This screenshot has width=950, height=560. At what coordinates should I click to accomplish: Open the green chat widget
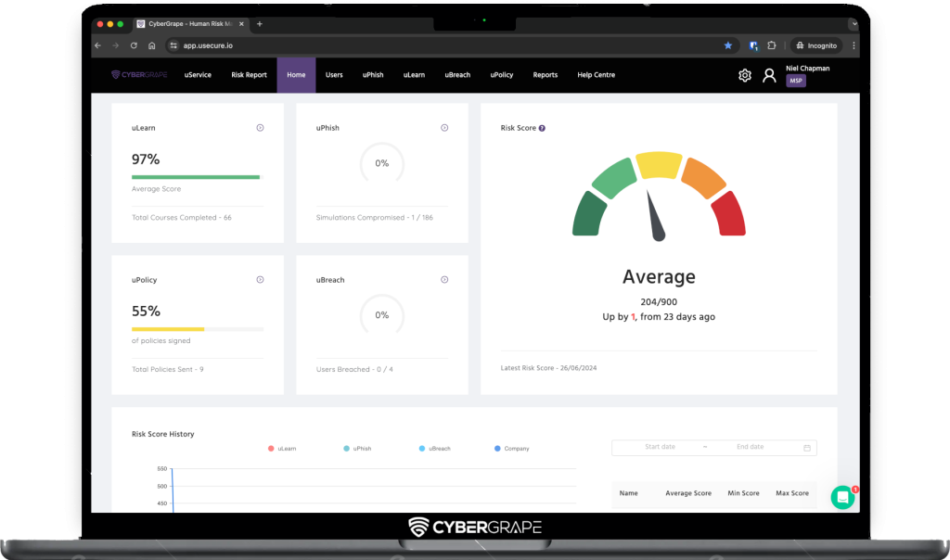tap(842, 497)
